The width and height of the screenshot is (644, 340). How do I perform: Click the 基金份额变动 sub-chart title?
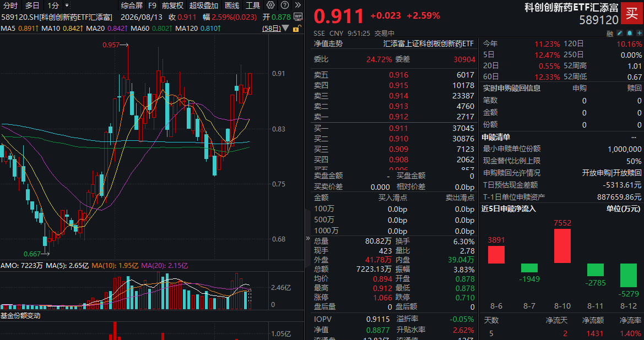pyautogui.click(x=20, y=316)
